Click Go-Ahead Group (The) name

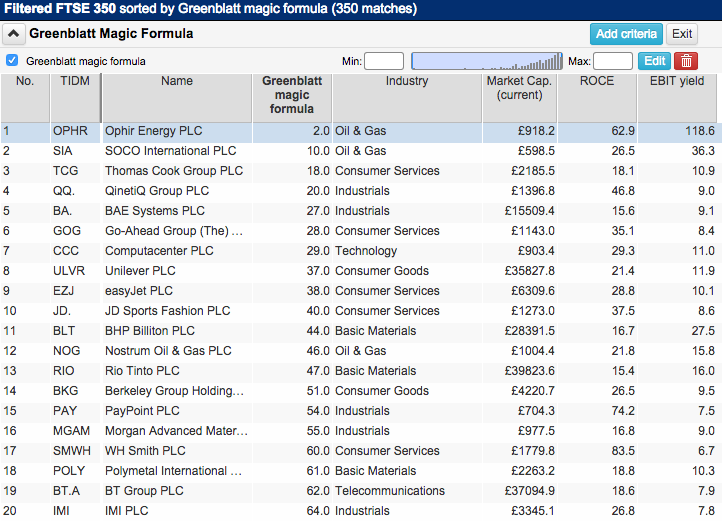(x=174, y=231)
